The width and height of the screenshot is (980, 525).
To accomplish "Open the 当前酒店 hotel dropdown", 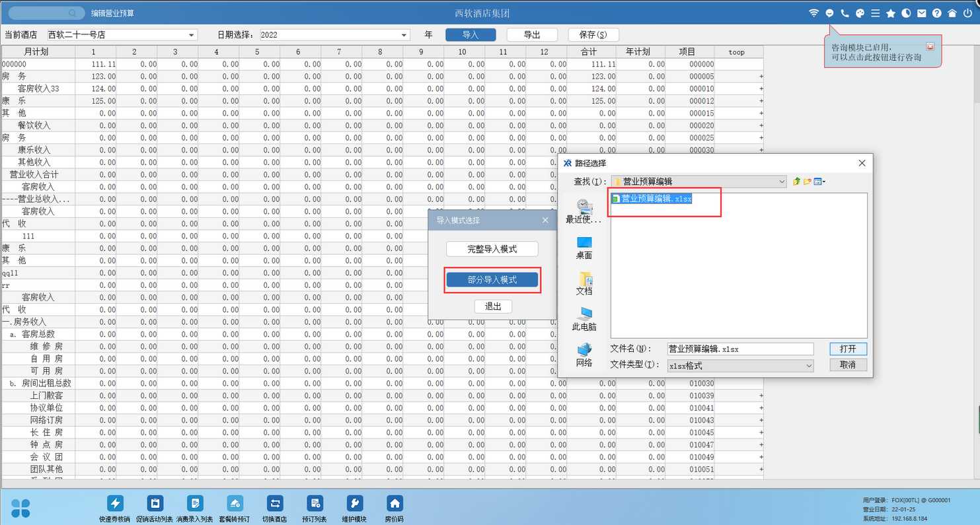I will pyautogui.click(x=192, y=35).
